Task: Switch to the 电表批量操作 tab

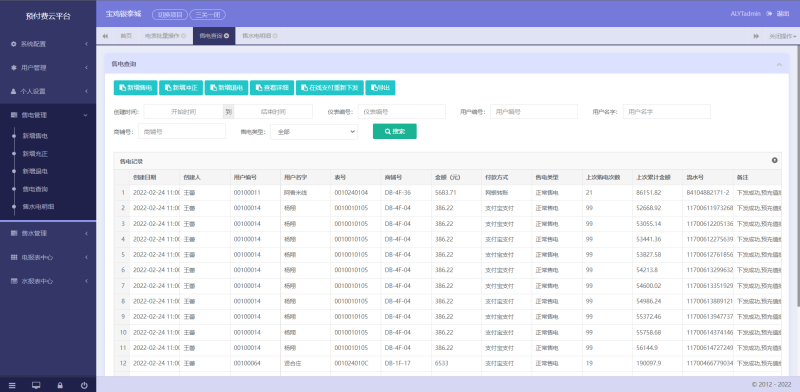Action: pos(165,36)
